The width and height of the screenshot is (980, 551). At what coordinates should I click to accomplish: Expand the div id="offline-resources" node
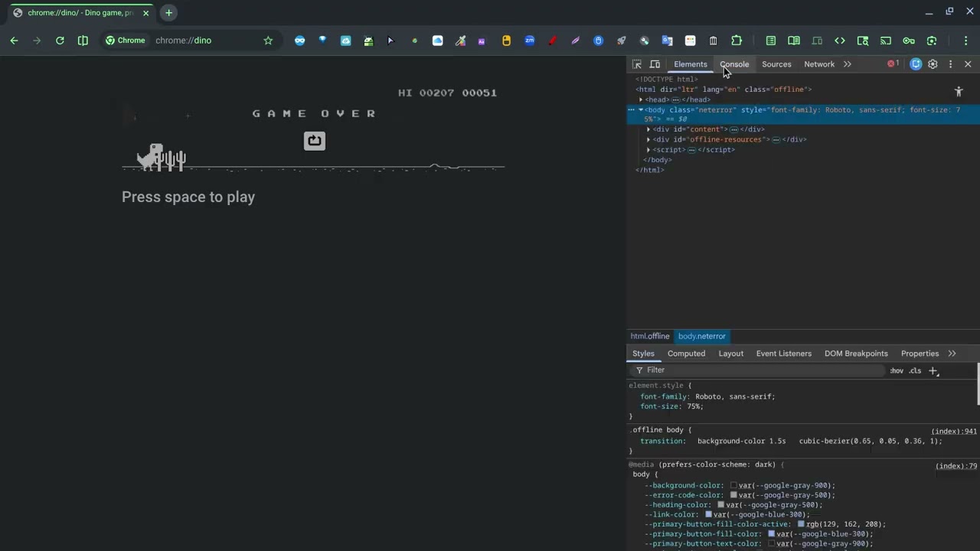click(648, 139)
